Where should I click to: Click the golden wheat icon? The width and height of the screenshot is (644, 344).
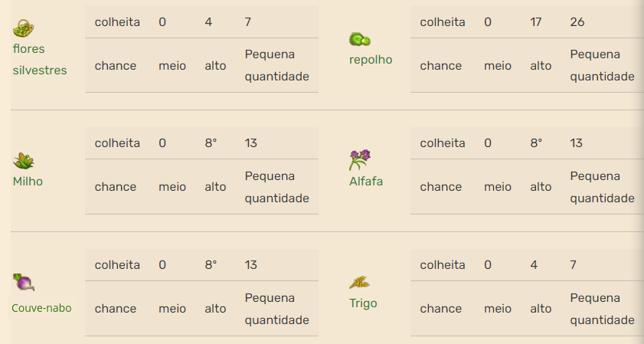pos(359,283)
